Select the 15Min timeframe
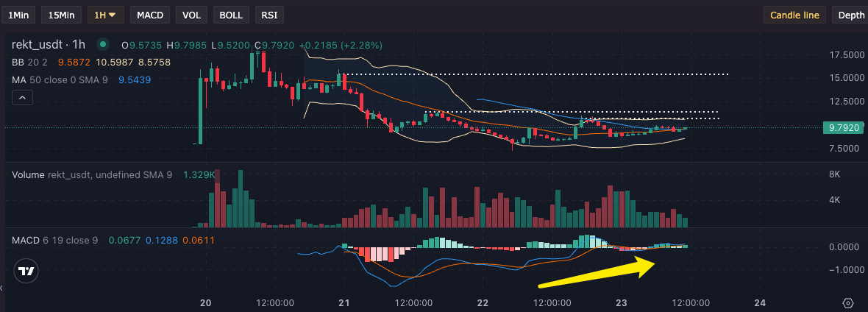 [62, 15]
